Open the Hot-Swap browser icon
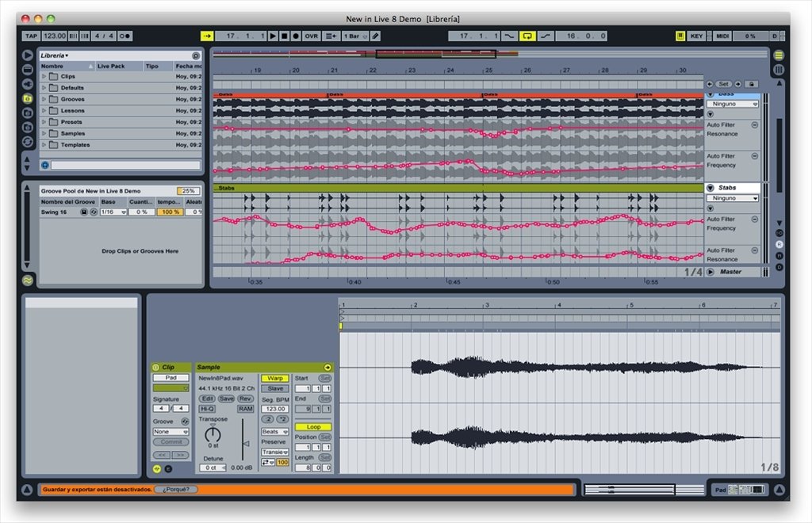Screen dimensions: 812x523 coord(28,142)
